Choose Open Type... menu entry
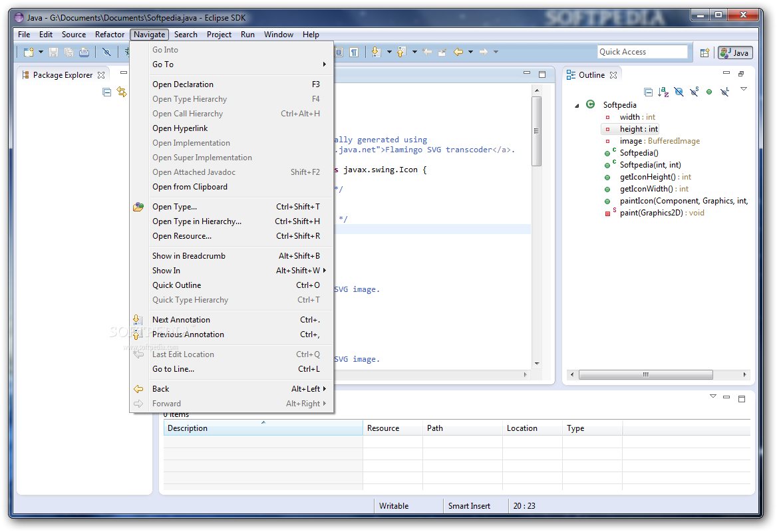The width and height of the screenshot is (777, 532). pos(232,207)
